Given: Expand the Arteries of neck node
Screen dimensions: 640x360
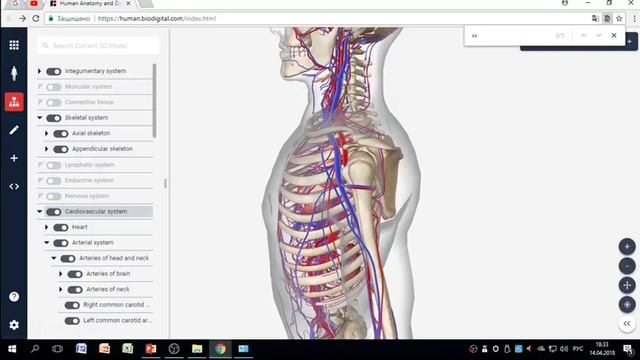Looking at the screenshot, I should (60, 289).
